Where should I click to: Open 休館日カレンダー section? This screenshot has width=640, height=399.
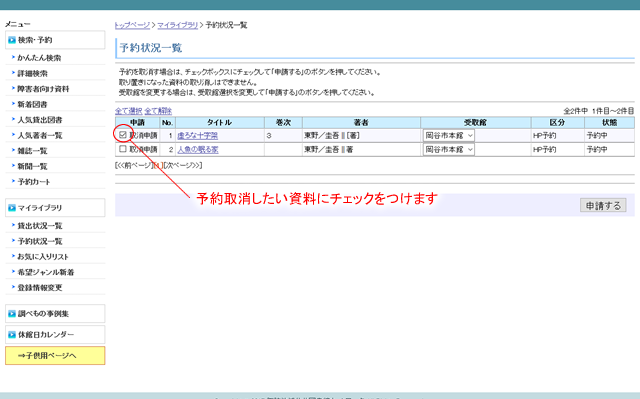click(55, 335)
